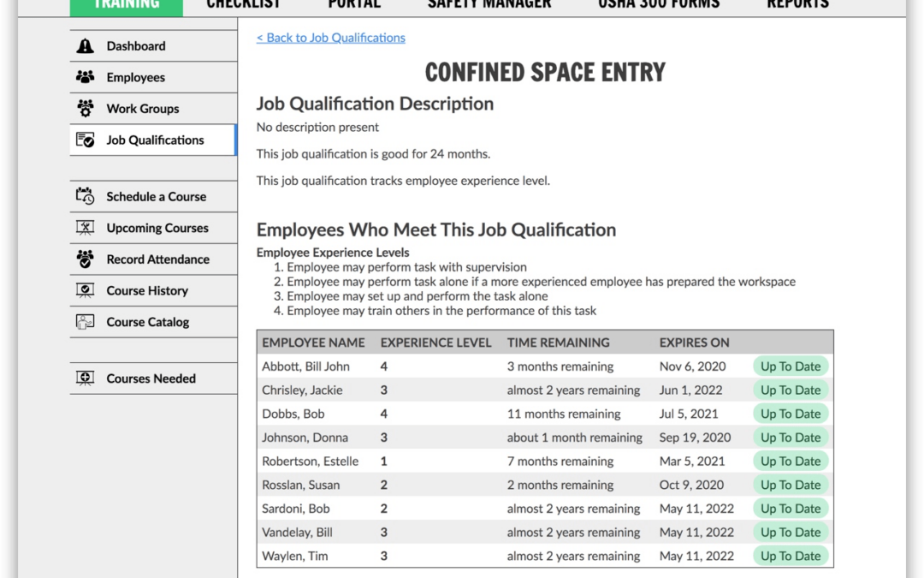Click the Confined Space Entry heading

click(x=545, y=72)
